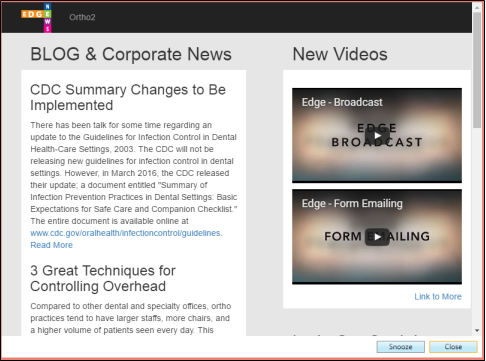Screen dimensions: 486x361
Task: Click the vertical scrollbar thumb
Action: click(477, 70)
